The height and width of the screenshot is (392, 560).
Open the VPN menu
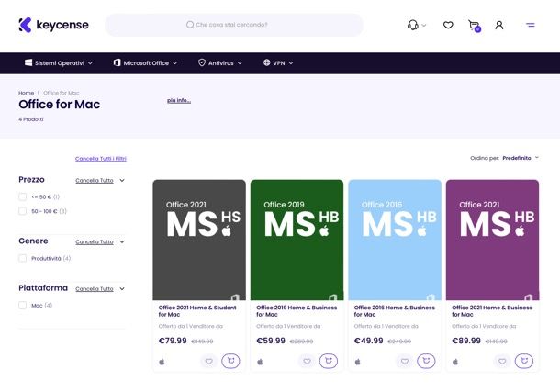pos(278,62)
